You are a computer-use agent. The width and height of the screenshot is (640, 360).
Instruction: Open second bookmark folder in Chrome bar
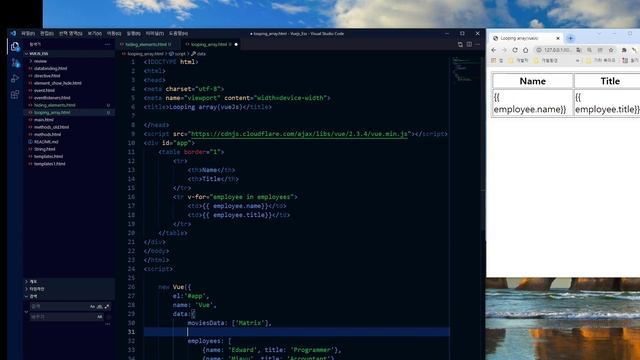coord(546,60)
